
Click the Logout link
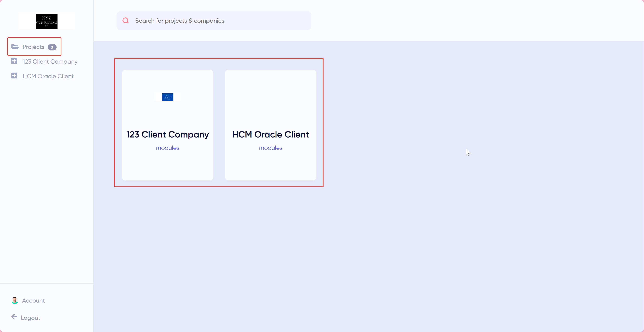coord(31,318)
